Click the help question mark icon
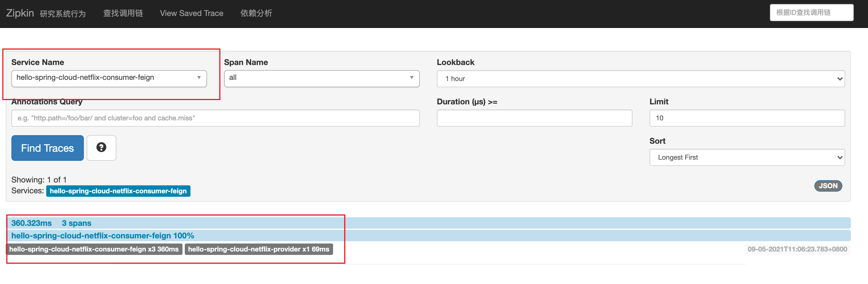This screenshot has width=868, height=284. tap(102, 148)
